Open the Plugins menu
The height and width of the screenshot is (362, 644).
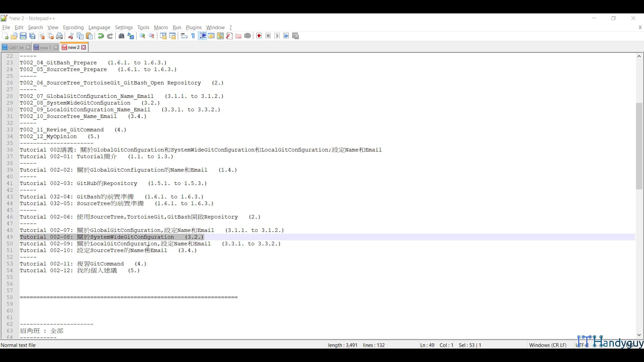click(x=194, y=27)
